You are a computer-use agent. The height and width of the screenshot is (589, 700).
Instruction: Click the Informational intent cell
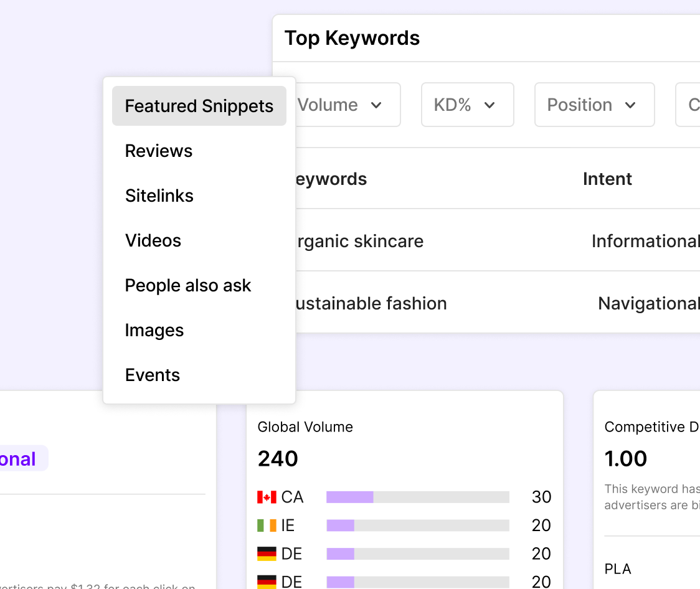(646, 241)
